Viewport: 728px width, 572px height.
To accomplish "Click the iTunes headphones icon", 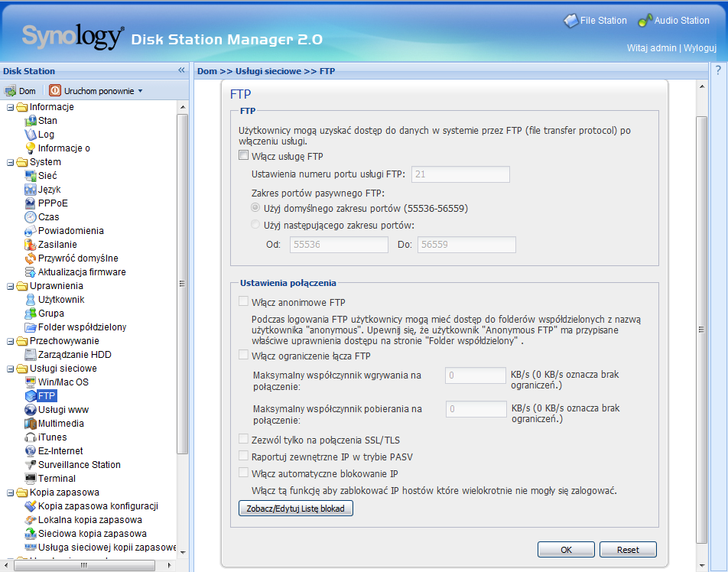I will click(x=31, y=437).
